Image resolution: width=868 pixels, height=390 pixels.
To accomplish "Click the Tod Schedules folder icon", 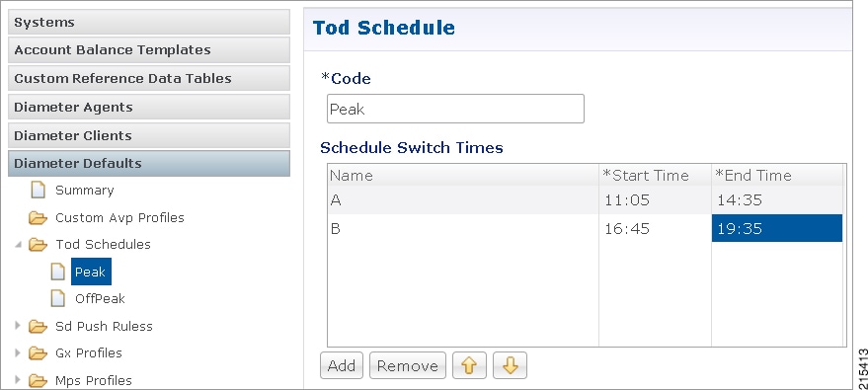I will point(38,245).
